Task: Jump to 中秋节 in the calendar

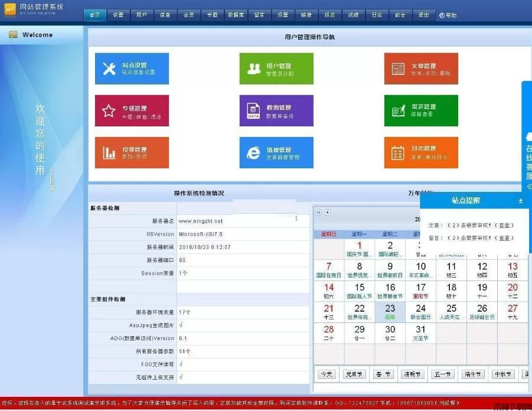Action: (x=503, y=374)
